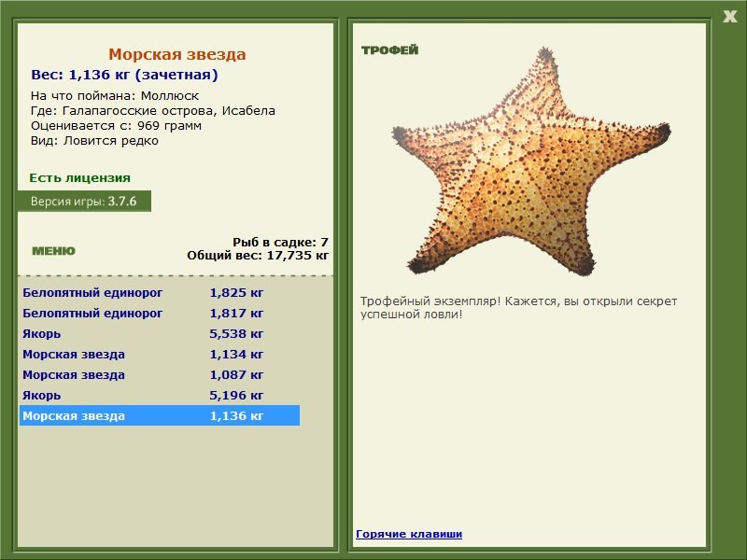Select Морская звезда 1,134 кг row
Screen dimensions: 747x560
160,355
